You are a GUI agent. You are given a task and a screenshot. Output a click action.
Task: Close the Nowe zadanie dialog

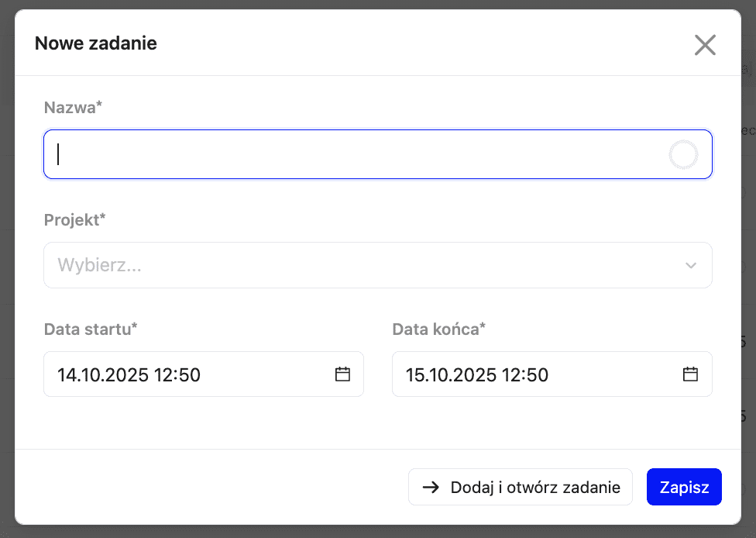[705, 45]
